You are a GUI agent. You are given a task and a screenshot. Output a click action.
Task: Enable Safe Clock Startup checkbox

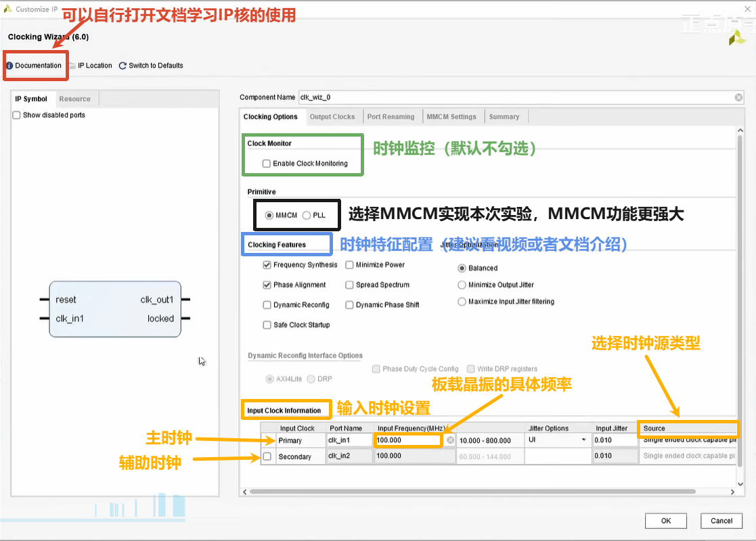point(267,325)
